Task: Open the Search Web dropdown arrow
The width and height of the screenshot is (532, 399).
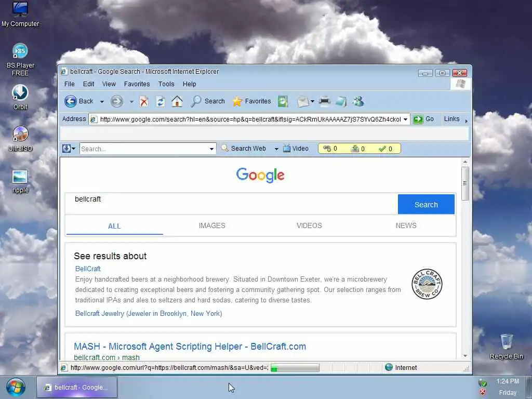Action: 276,149
